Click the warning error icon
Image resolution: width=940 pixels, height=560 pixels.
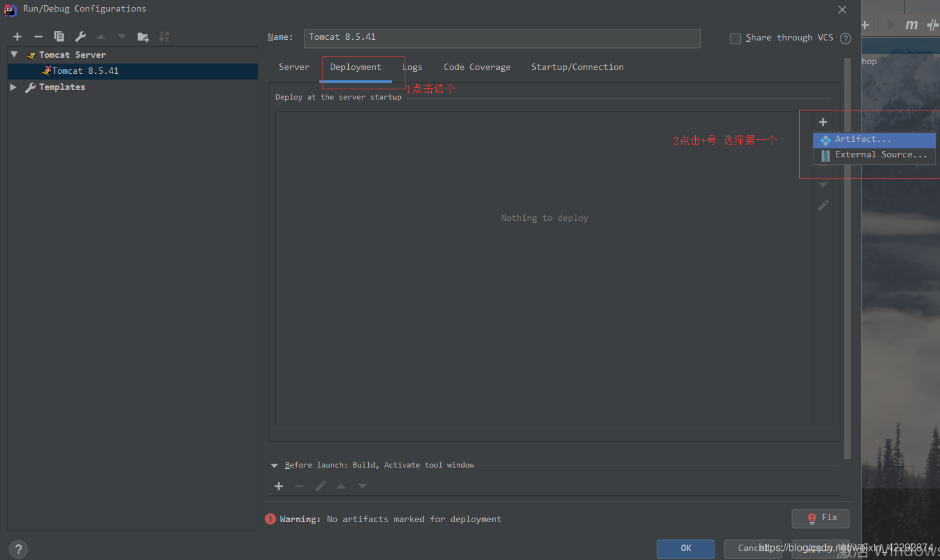coord(270,519)
